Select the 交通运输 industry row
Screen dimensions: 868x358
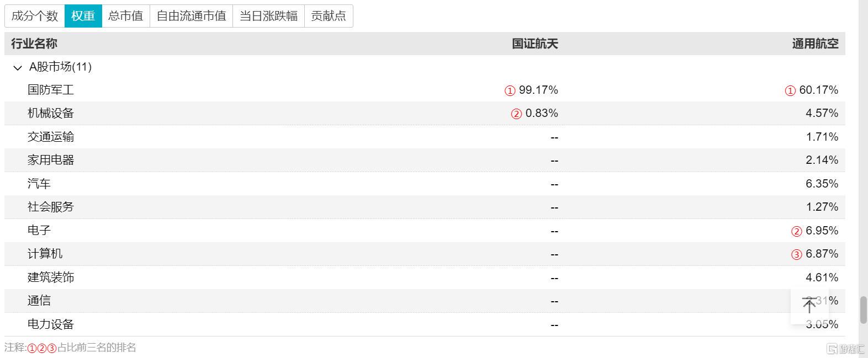[x=51, y=137]
